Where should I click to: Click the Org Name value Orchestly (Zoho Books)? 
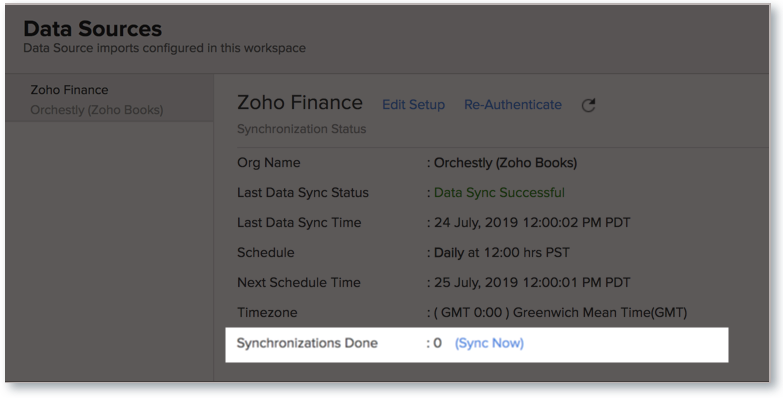pos(505,163)
